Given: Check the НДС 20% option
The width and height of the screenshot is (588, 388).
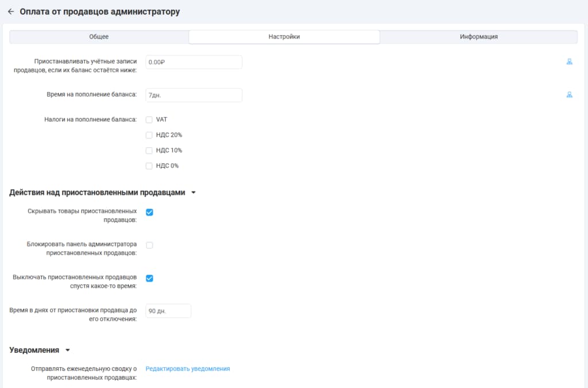Looking at the screenshot, I should pyautogui.click(x=149, y=135).
